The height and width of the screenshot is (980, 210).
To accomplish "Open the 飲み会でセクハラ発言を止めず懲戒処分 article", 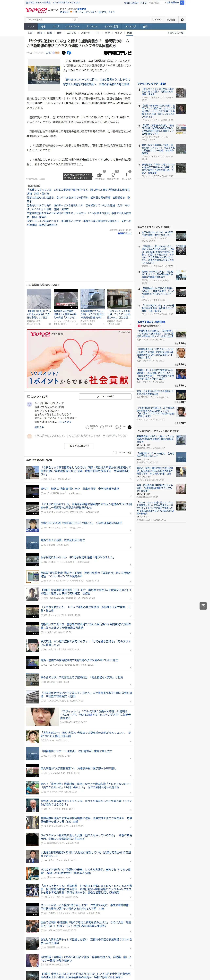I will 82,677.
